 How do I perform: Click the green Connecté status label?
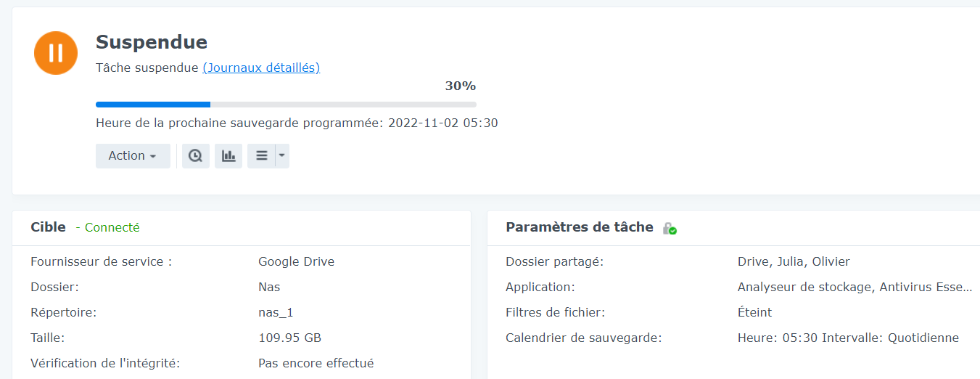click(112, 227)
